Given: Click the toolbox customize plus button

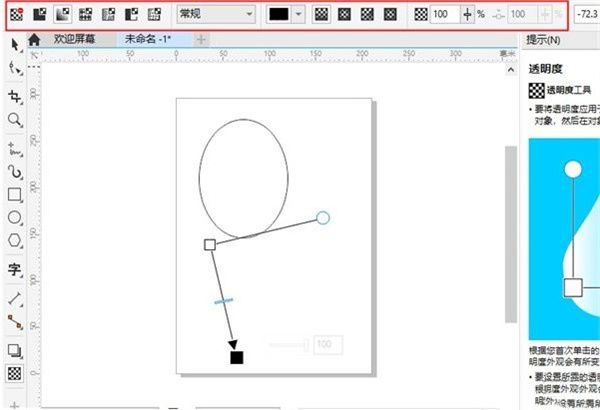Looking at the screenshot, I should [15, 404].
